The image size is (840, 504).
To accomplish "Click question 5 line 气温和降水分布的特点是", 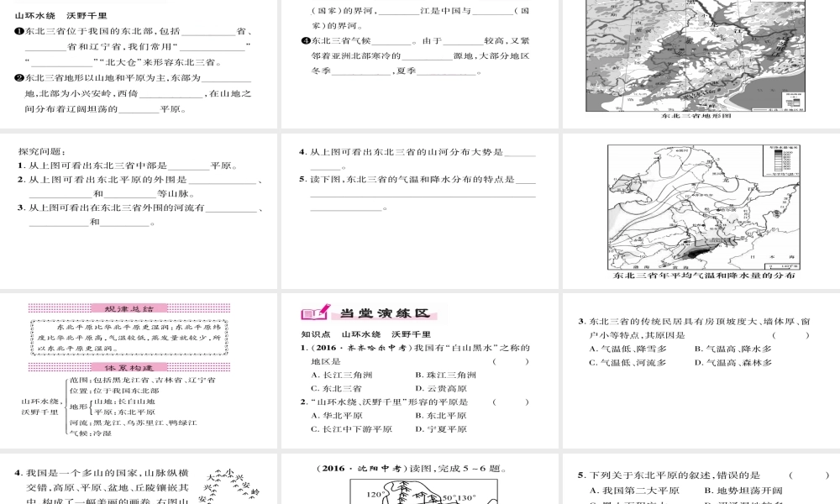I will [x=417, y=180].
